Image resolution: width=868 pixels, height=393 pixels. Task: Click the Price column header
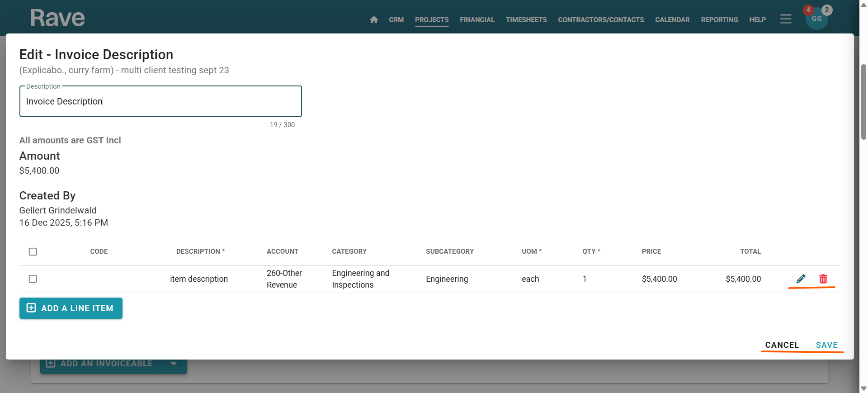tap(651, 251)
